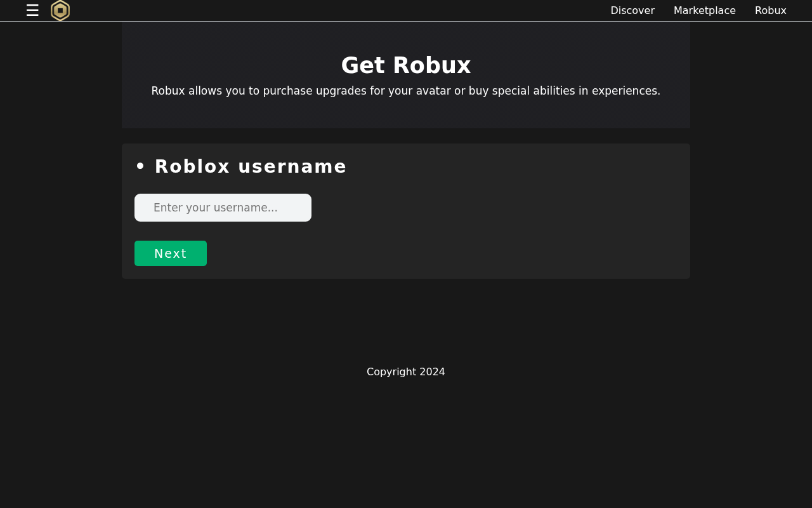The height and width of the screenshot is (508, 812).
Task: Go to Marketplace
Action: (705, 10)
